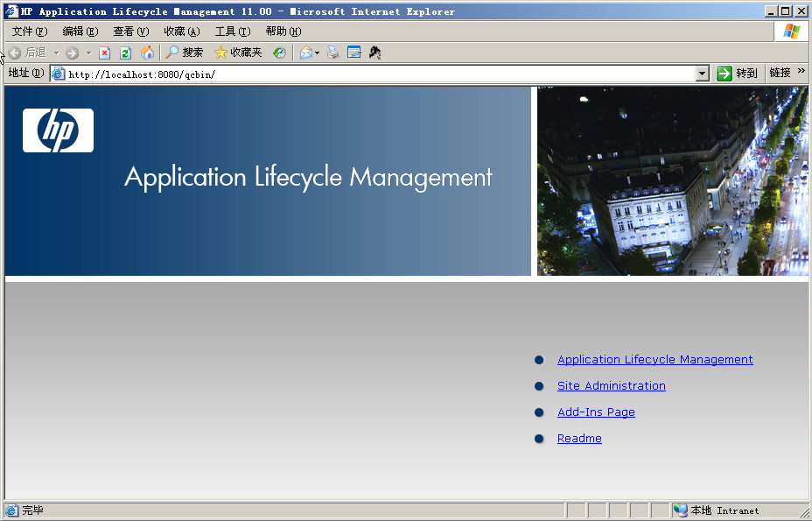The height and width of the screenshot is (521, 812).
Task: Stop page loading with red X icon
Action: coord(105,53)
